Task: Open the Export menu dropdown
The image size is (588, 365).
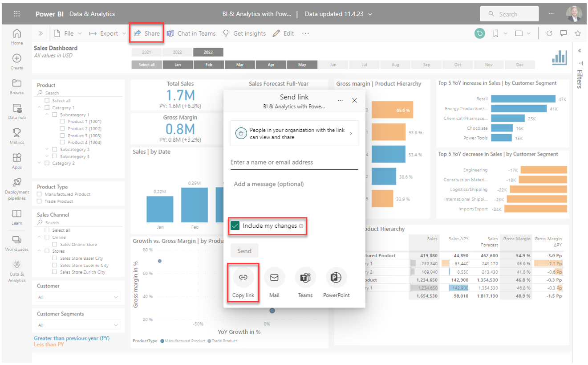Action: pos(107,33)
